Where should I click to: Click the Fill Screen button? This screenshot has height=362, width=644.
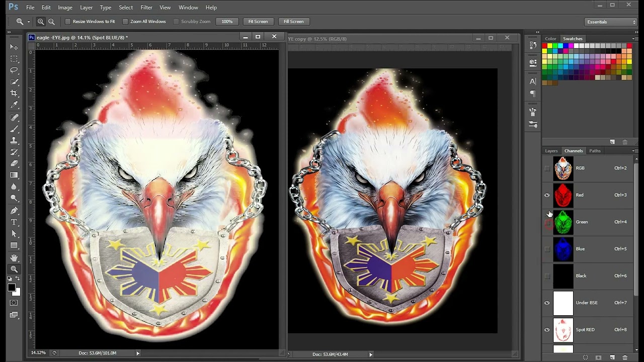point(293,22)
